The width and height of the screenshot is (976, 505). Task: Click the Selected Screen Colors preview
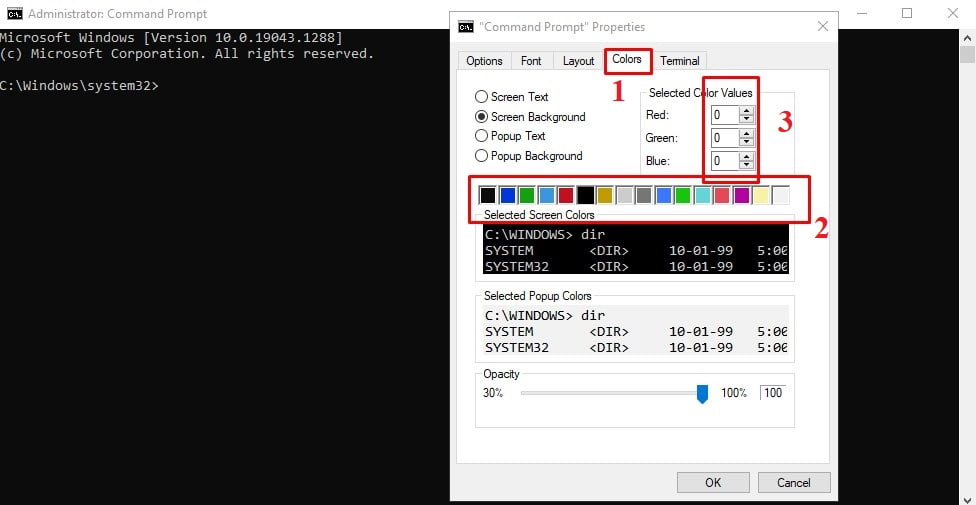point(636,249)
